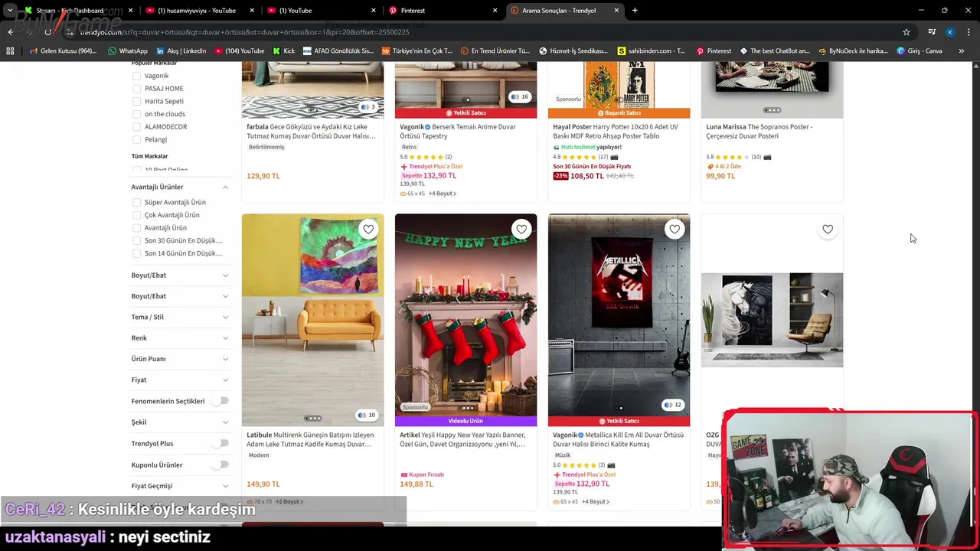Favorite the Latibule sunset tapestry product
Viewport: 980px width, 551px height.
coord(368,229)
